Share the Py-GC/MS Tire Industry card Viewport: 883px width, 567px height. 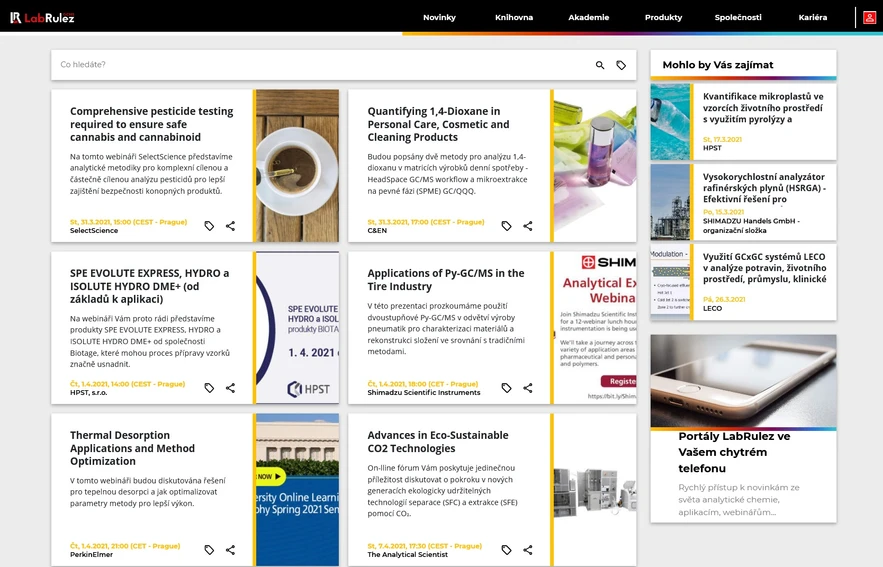[x=528, y=388]
